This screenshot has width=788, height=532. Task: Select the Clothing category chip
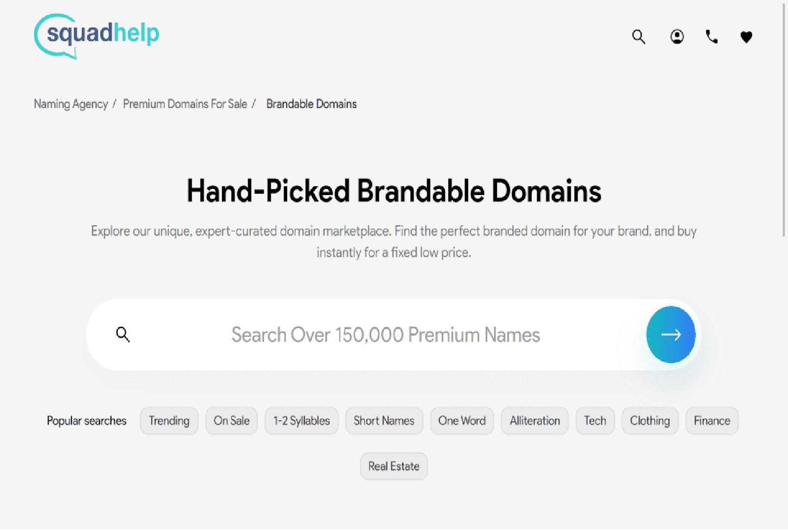[650, 421]
